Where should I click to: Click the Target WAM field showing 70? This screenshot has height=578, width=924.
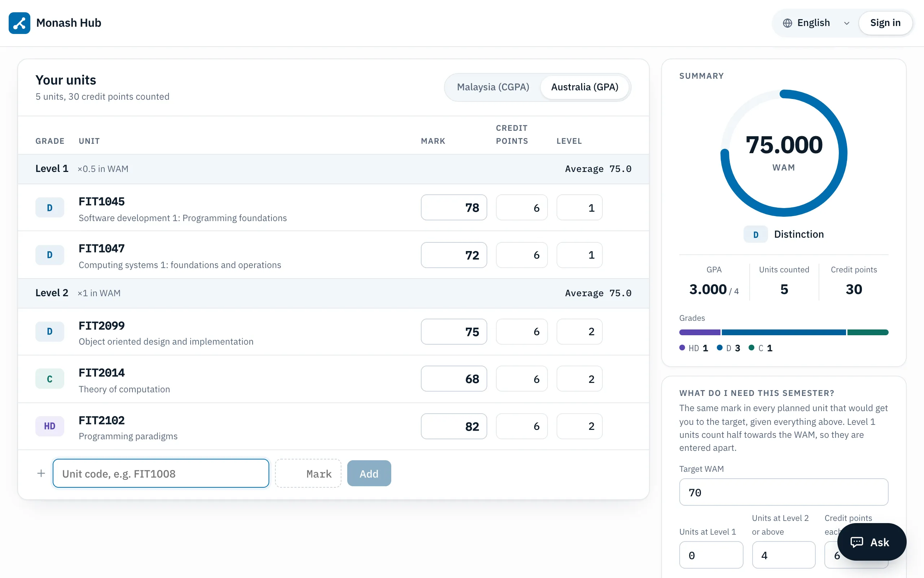[784, 492]
